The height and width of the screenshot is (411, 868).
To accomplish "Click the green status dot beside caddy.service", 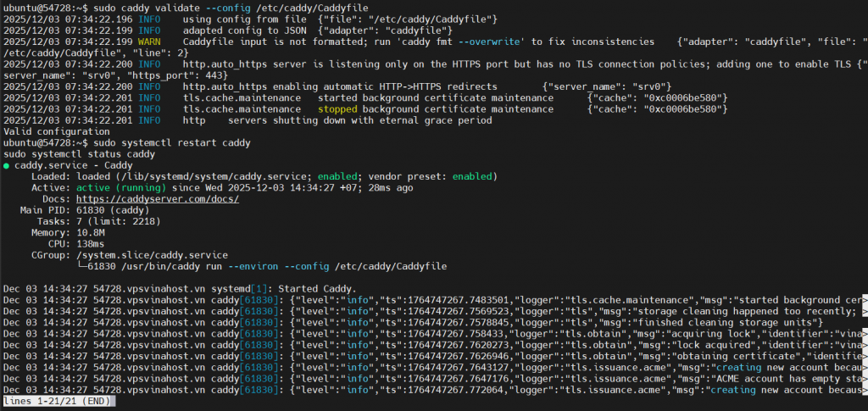I will 7,165.
